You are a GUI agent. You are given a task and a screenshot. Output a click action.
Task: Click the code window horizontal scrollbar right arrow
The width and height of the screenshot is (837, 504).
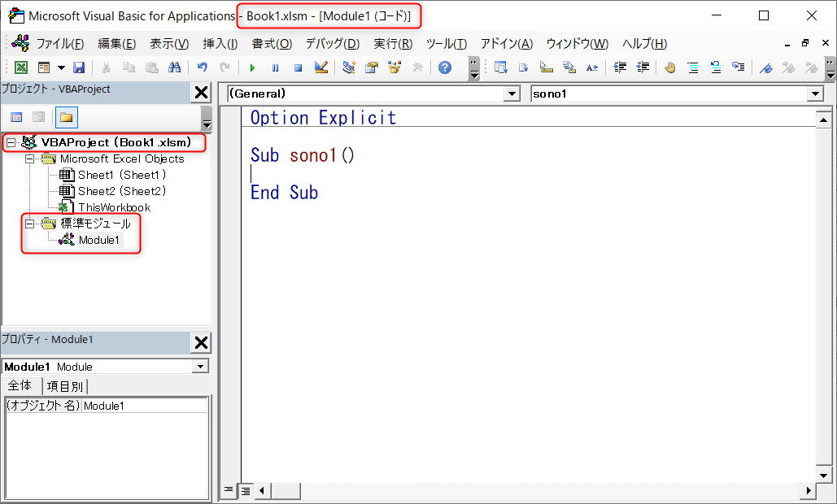[809, 490]
